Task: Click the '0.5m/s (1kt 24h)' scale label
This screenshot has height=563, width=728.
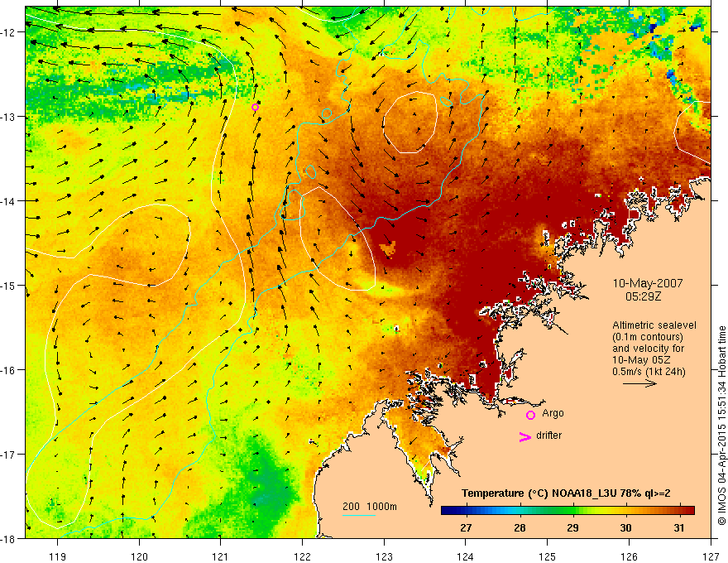Action: (649, 372)
